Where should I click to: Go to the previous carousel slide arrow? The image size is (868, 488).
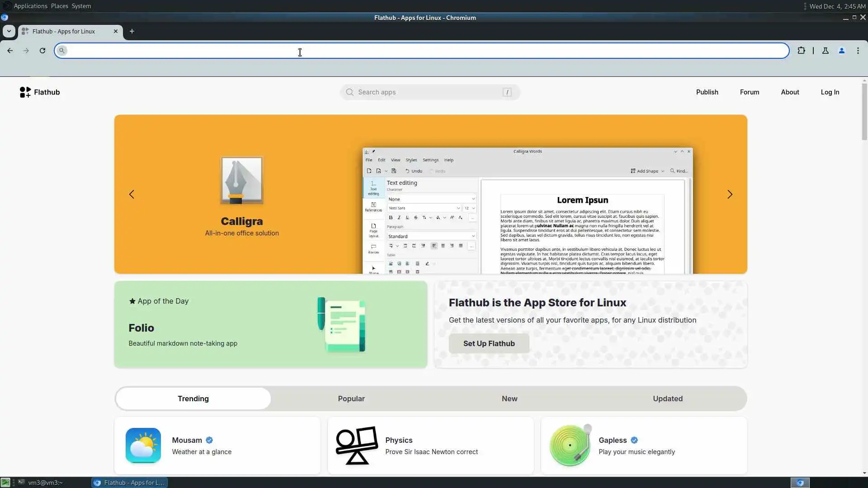(132, 194)
